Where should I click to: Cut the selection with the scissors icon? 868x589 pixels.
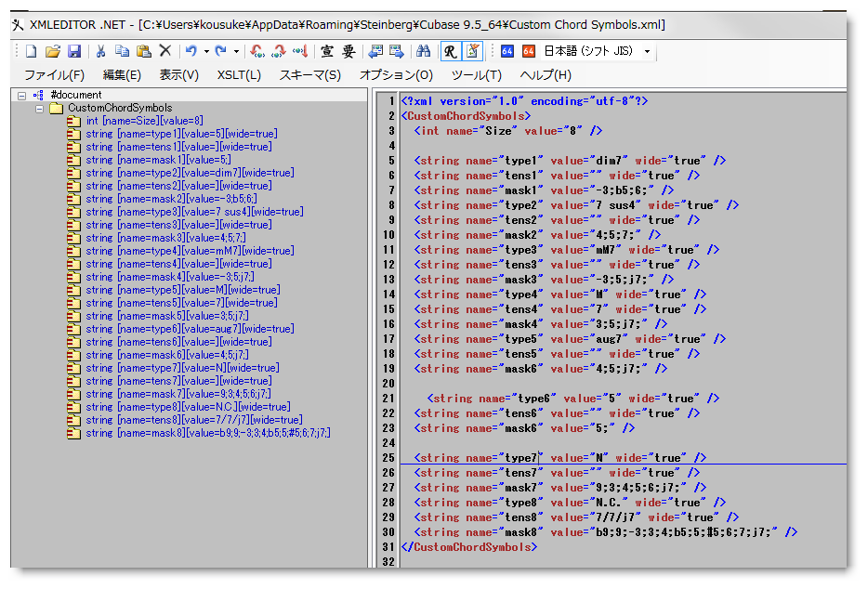click(100, 51)
